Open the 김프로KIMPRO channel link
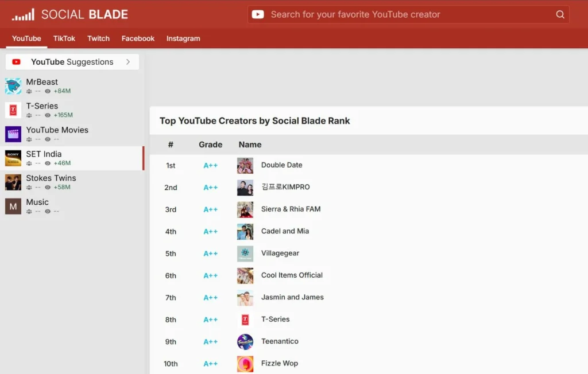Image resolution: width=588 pixels, height=374 pixels. tap(285, 187)
